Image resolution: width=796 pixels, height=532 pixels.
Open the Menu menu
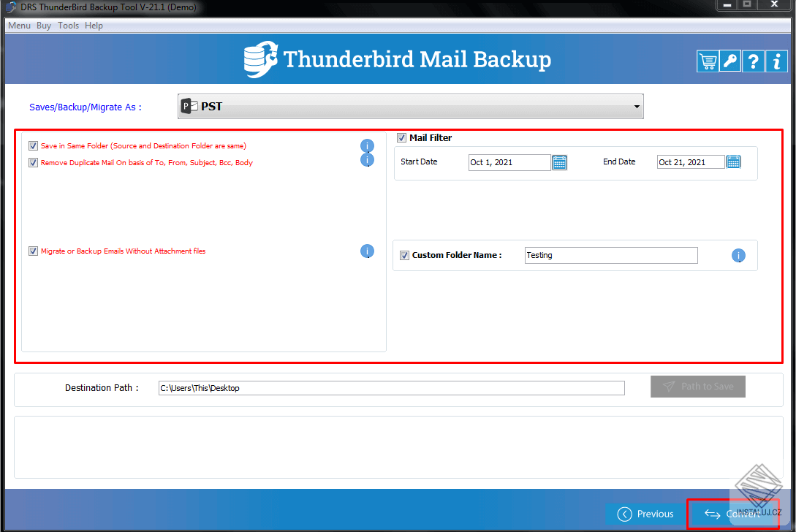19,26
